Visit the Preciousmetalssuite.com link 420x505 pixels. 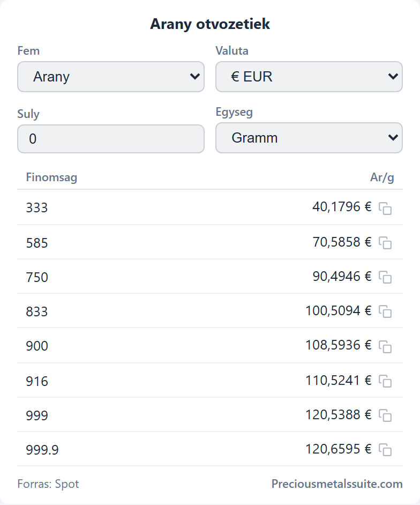pos(337,484)
